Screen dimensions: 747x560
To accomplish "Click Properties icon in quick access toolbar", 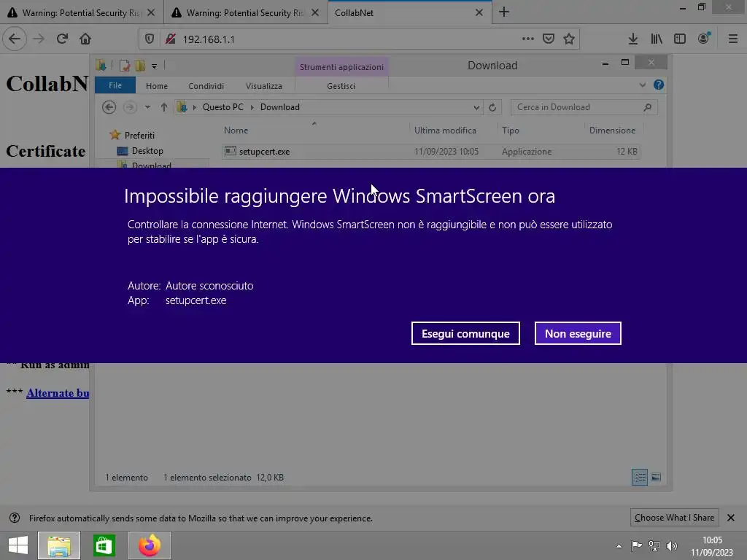I will (124, 66).
